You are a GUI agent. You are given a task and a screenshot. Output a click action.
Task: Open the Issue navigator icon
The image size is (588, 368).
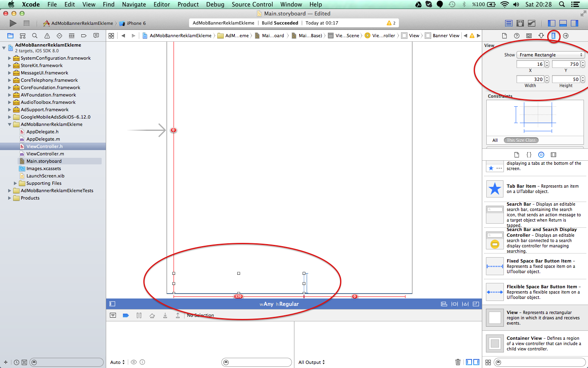47,36
